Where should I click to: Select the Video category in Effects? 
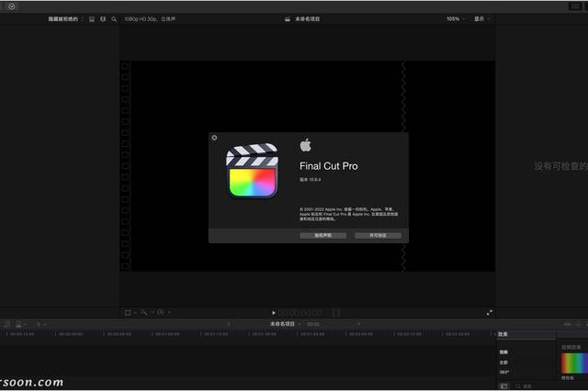[503, 352]
